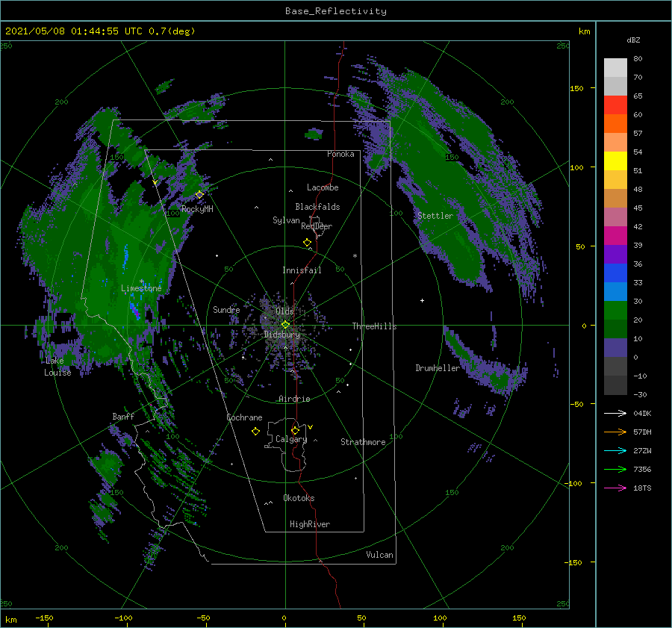This screenshot has width=672, height=628.
Task: Click the Drumheller city label
Action: pyautogui.click(x=438, y=368)
